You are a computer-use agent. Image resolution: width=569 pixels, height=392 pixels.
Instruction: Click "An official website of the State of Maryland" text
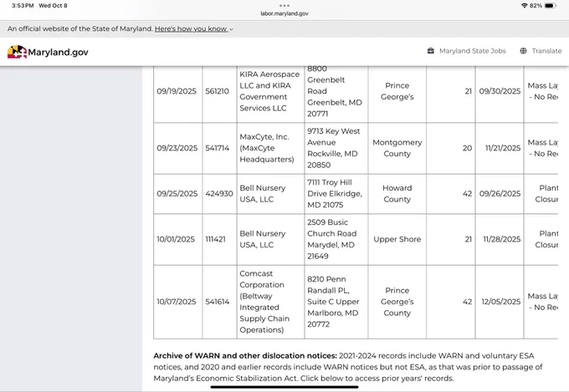[x=80, y=28]
